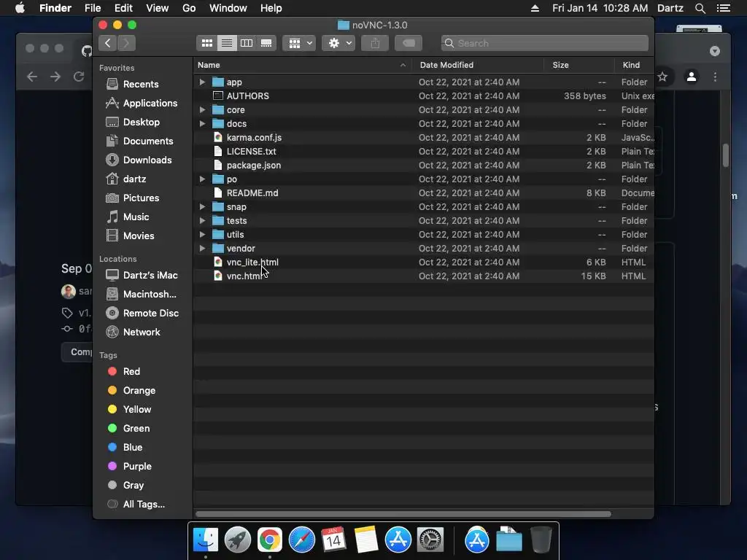The width and height of the screenshot is (747, 560).
Task: Focus the Finder Search field
Action: pos(544,43)
